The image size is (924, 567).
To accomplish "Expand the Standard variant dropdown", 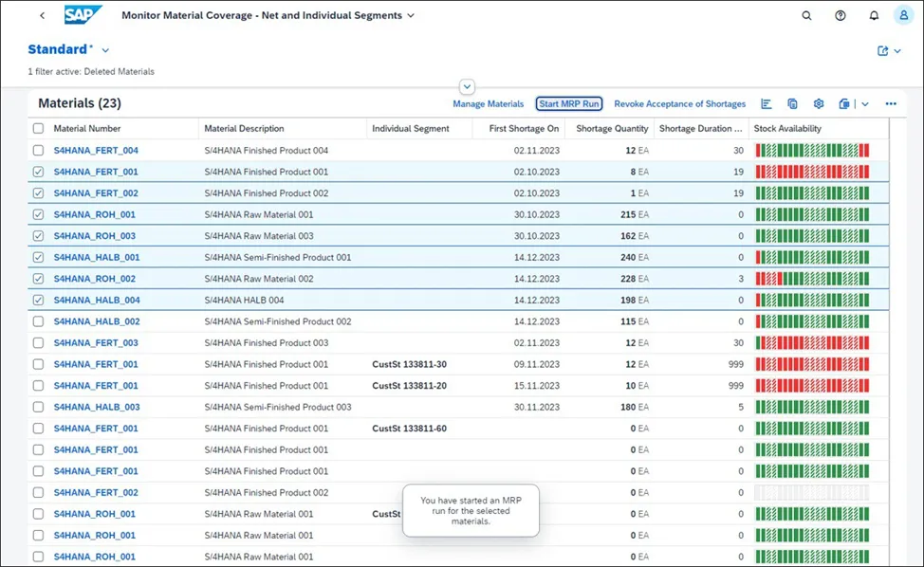I will [x=105, y=50].
